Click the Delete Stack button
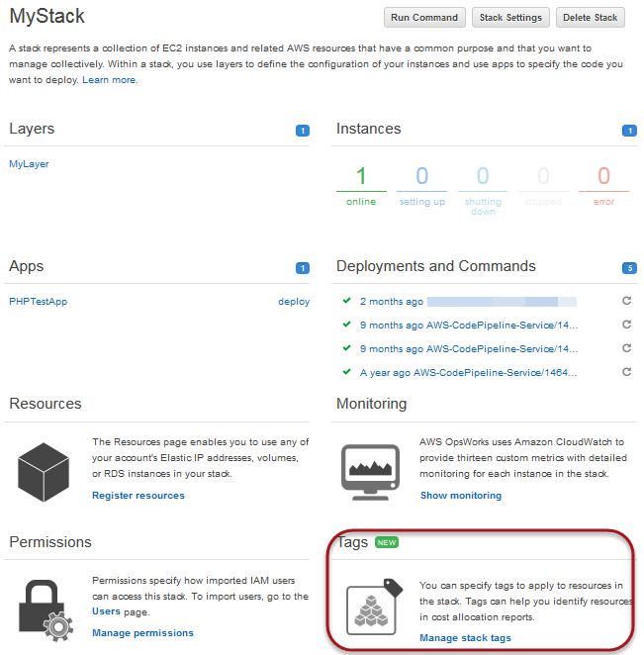Viewport: 644px width, 655px height. 591,18
